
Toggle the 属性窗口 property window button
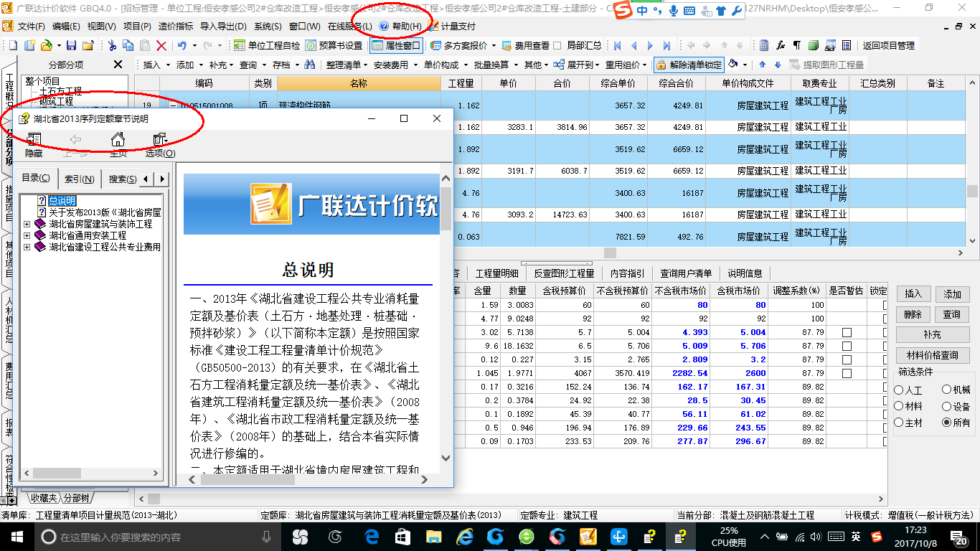click(397, 45)
